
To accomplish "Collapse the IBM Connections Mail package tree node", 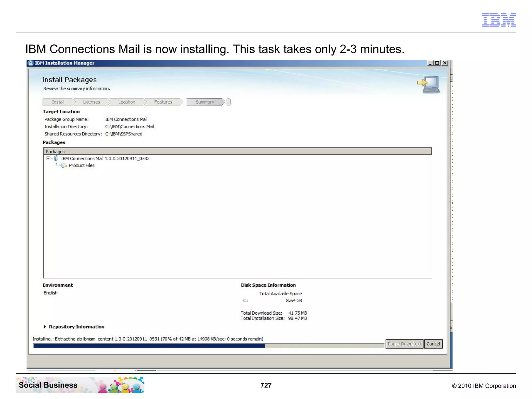I will pos(48,158).
